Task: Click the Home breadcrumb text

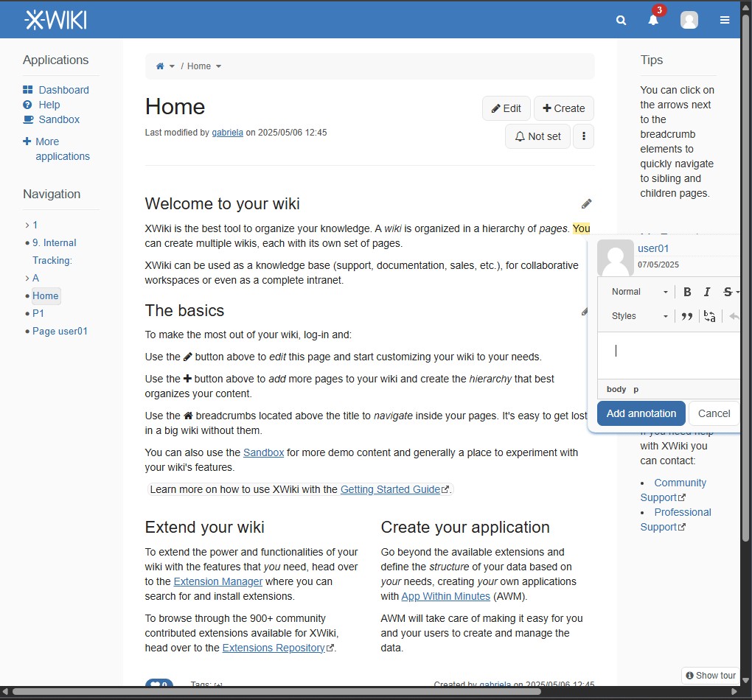Action: [x=199, y=66]
